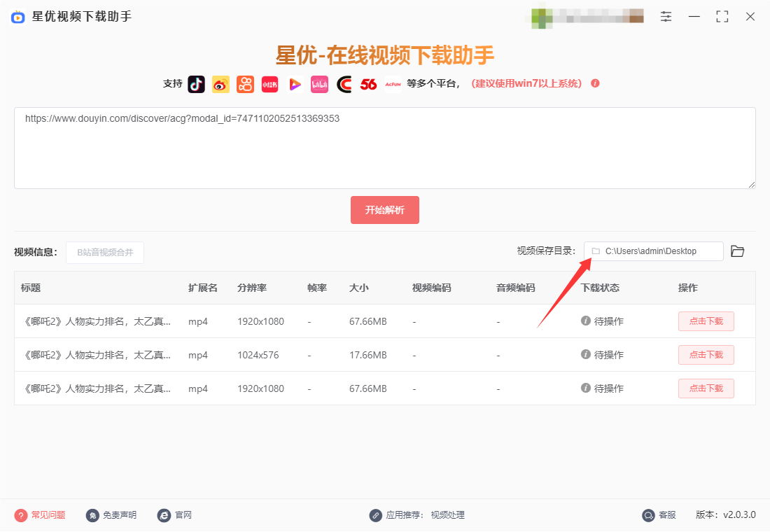Screen dimensions: 770x532
Task: Open the save folder browse icon
Action: [737, 251]
